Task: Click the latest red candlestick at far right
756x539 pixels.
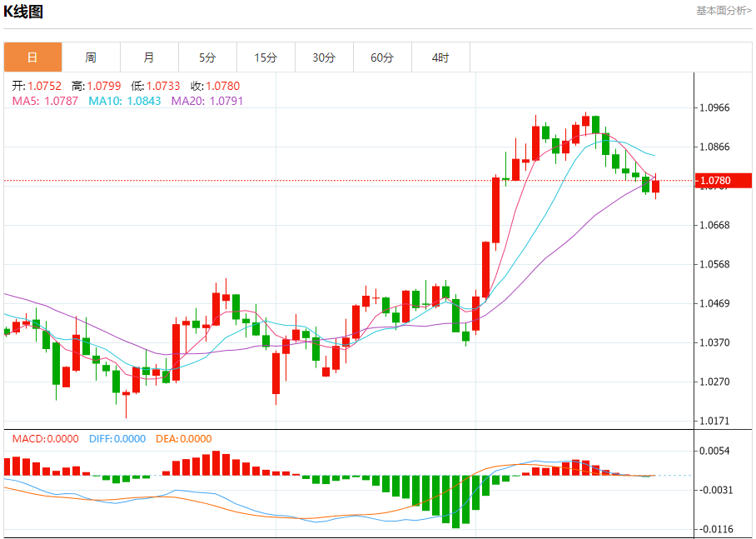Action: pos(656,187)
